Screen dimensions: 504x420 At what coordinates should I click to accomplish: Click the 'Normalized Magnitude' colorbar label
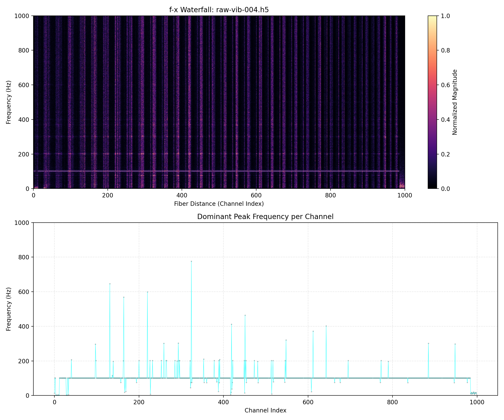click(x=455, y=102)
